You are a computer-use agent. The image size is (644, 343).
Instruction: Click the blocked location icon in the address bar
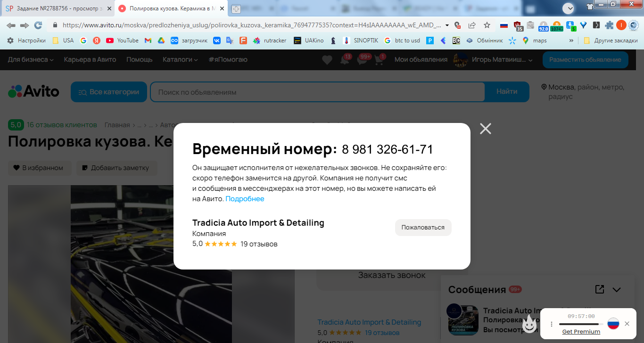457,25
